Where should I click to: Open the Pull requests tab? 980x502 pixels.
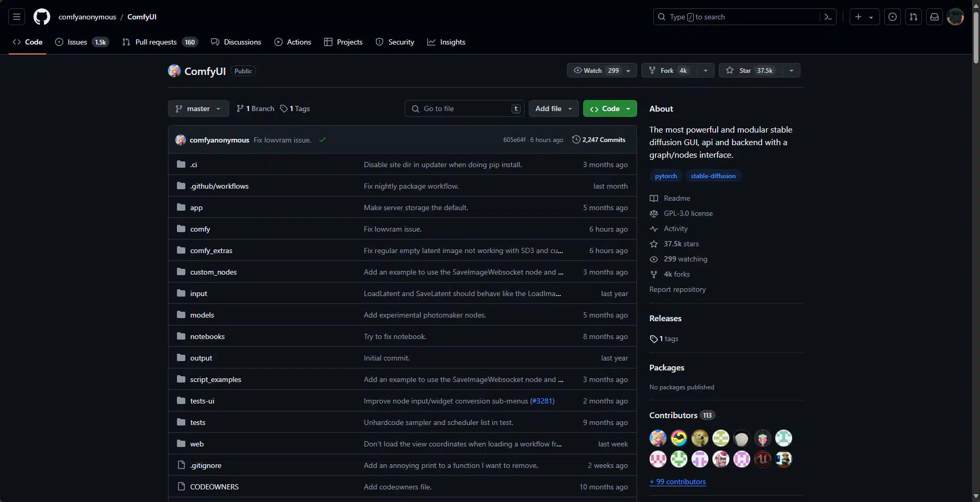click(x=160, y=42)
